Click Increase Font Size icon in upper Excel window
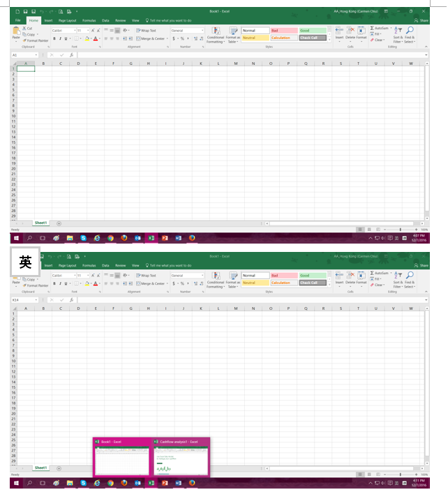This screenshot has width=448, height=499. tap(93, 31)
